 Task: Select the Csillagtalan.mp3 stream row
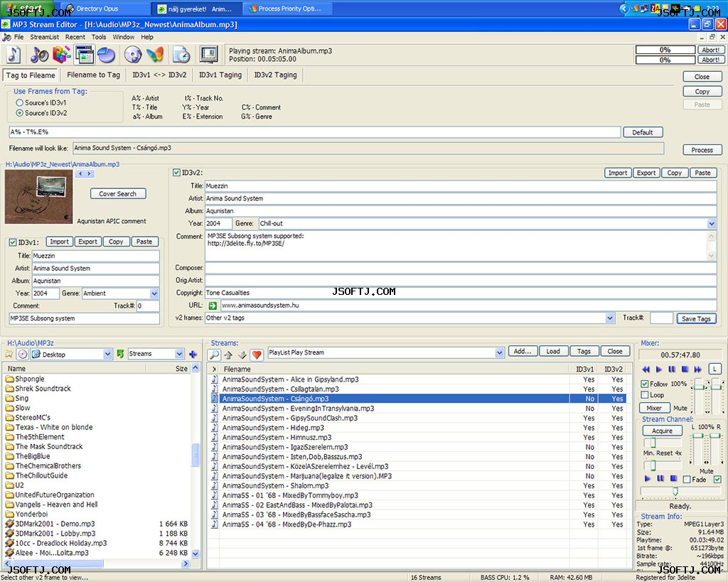tap(418, 389)
